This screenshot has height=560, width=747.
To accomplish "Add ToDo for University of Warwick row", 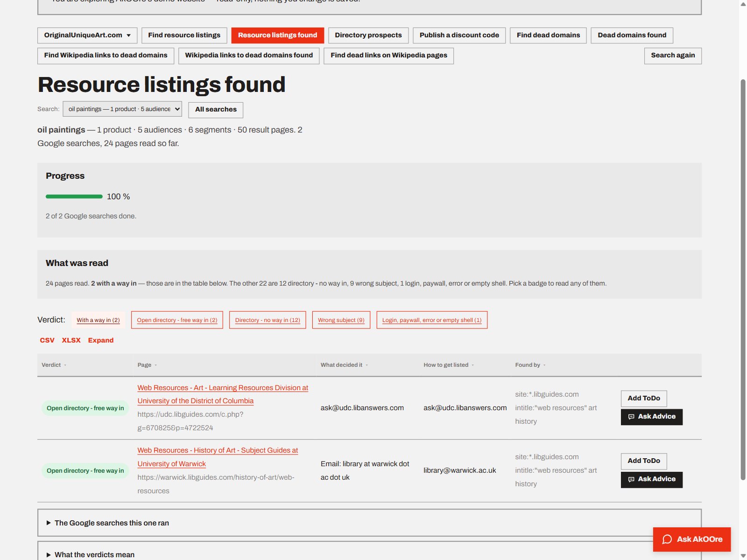I will click(x=644, y=461).
